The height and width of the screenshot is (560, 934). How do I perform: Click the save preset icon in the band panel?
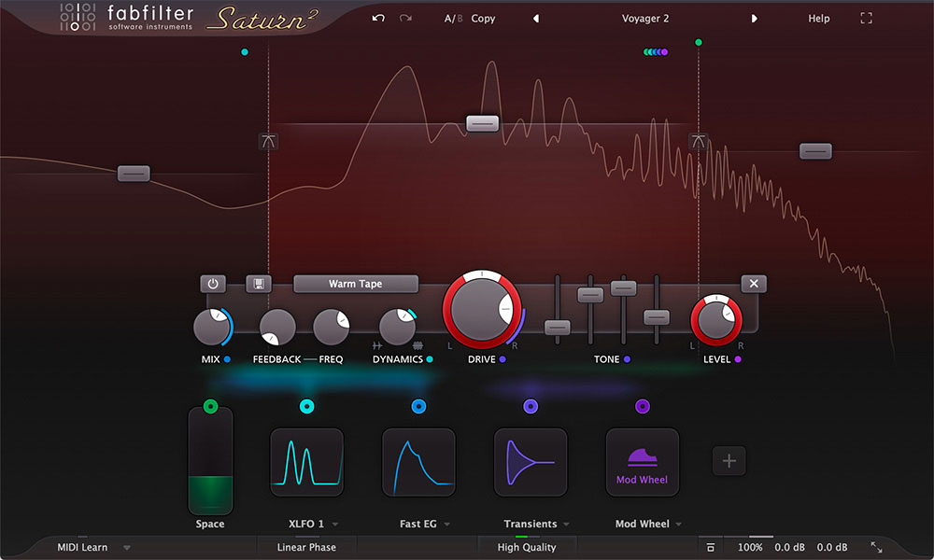tap(259, 283)
